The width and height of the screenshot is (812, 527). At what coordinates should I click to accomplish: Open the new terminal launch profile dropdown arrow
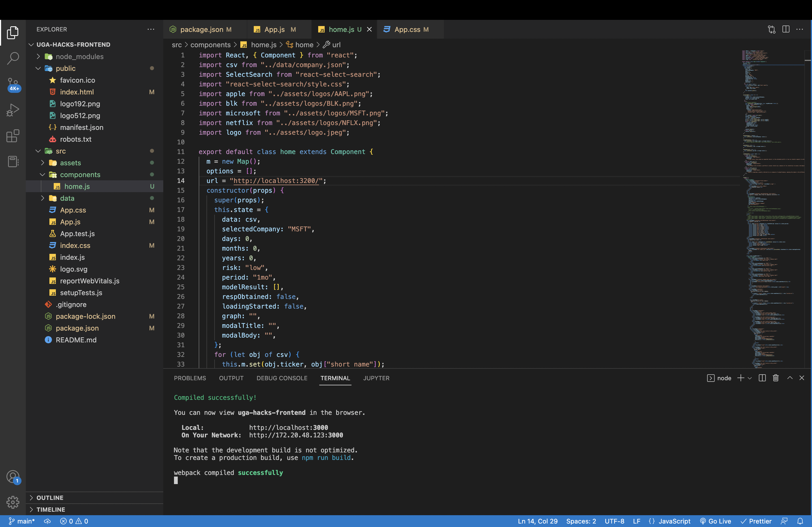pyautogui.click(x=749, y=378)
